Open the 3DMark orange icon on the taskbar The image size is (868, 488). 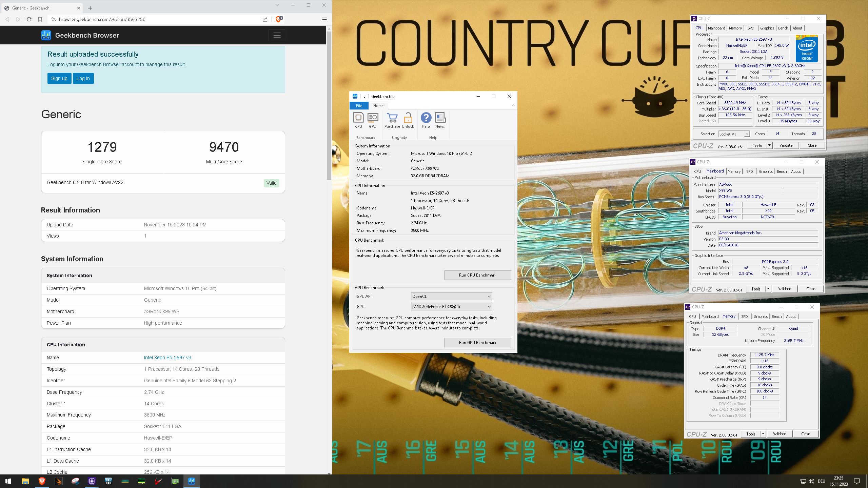58,481
